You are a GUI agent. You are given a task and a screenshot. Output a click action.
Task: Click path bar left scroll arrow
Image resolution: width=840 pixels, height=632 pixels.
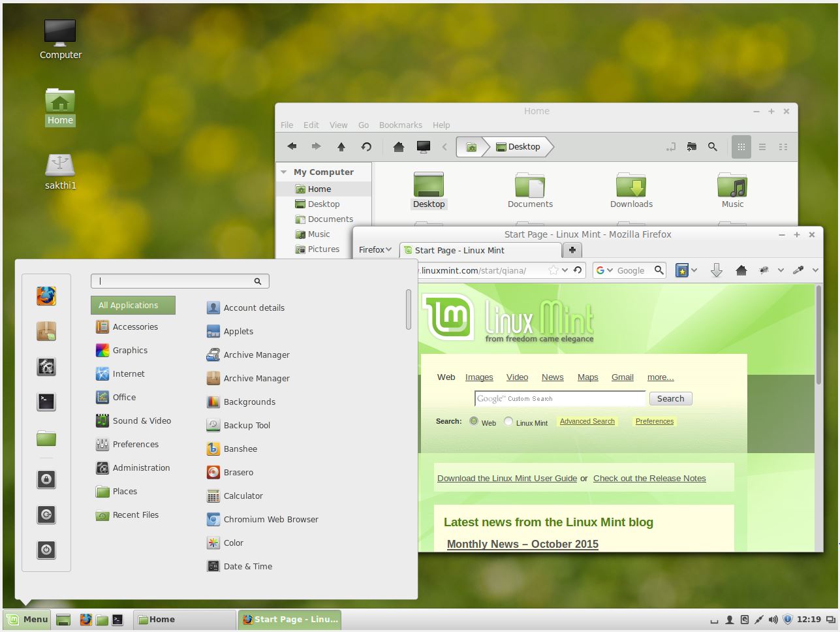pos(444,147)
